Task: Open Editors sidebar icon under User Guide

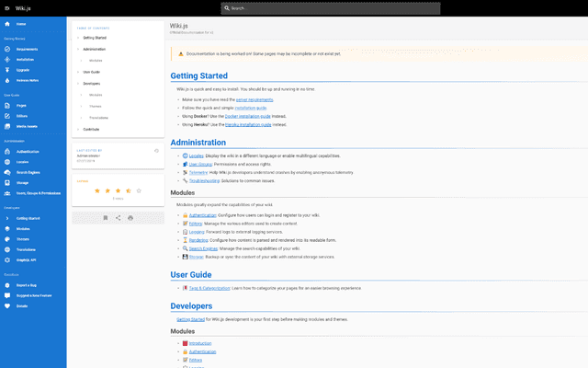Action: pos(7,116)
